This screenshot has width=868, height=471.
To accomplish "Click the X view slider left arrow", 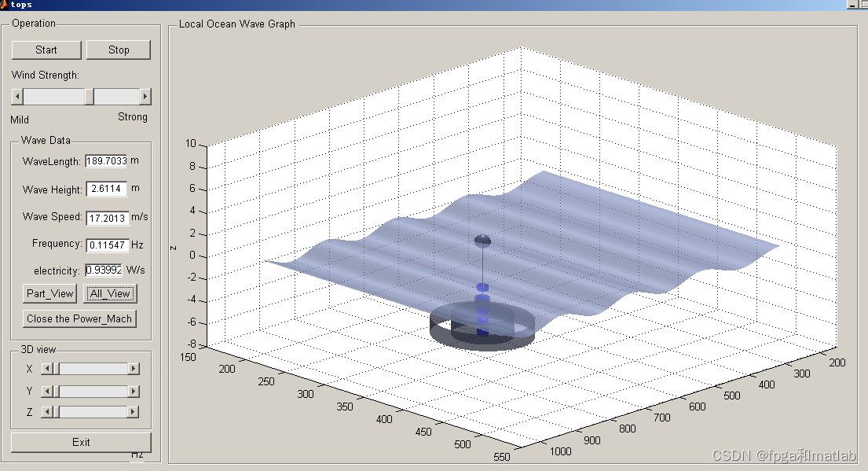I will coord(47,369).
